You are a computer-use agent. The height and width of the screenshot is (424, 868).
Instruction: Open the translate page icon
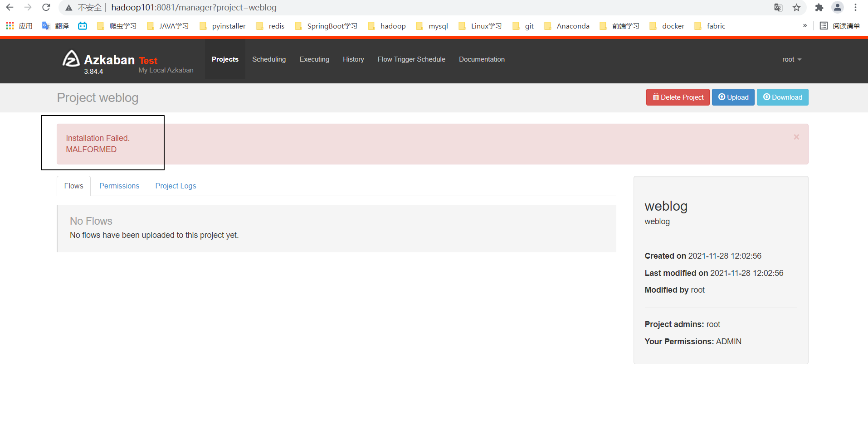pos(778,8)
